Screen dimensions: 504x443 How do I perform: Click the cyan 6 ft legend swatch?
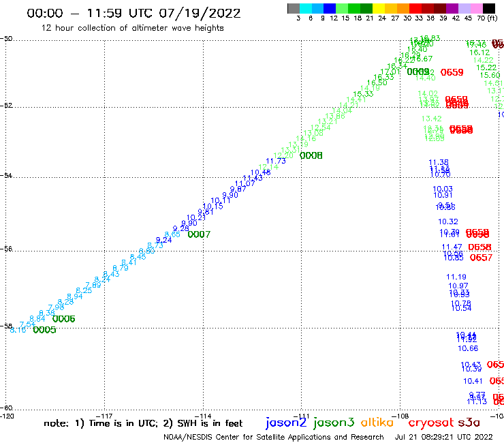pos(305,8)
